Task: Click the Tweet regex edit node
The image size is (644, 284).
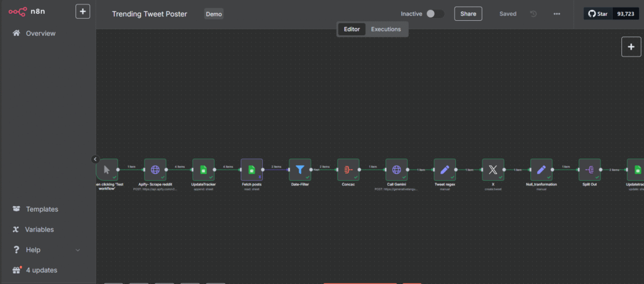Action: click(x=445, y=169)
